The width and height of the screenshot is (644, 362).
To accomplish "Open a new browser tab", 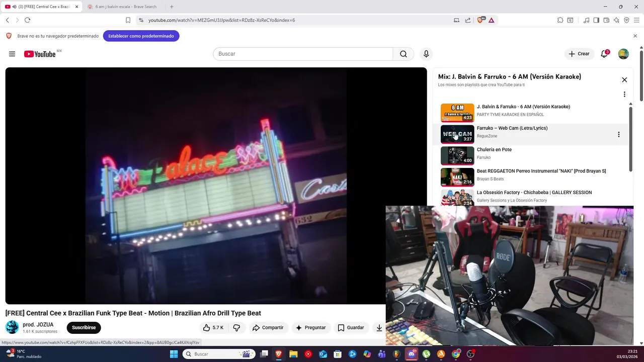I will pos(172,7).
